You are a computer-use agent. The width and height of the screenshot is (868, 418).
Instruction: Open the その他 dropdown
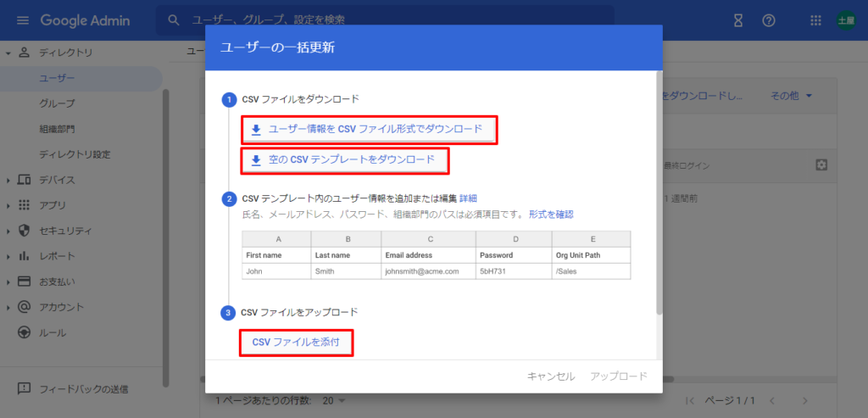791,96
